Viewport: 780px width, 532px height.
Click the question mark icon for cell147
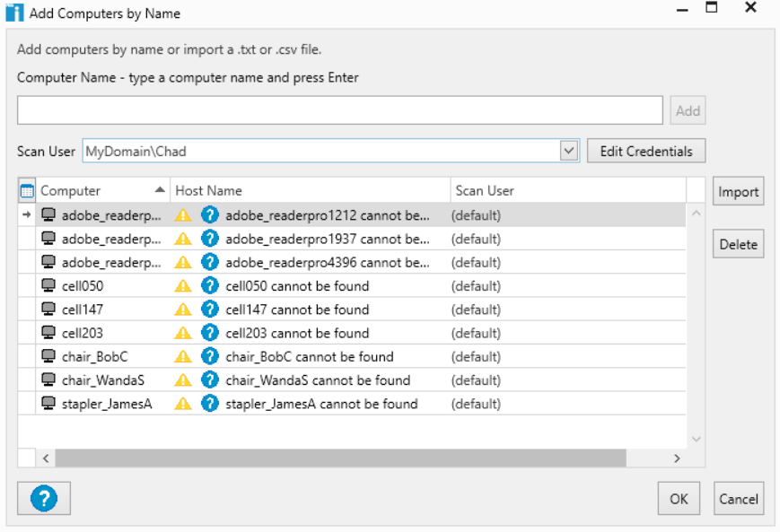pos(210,310)
